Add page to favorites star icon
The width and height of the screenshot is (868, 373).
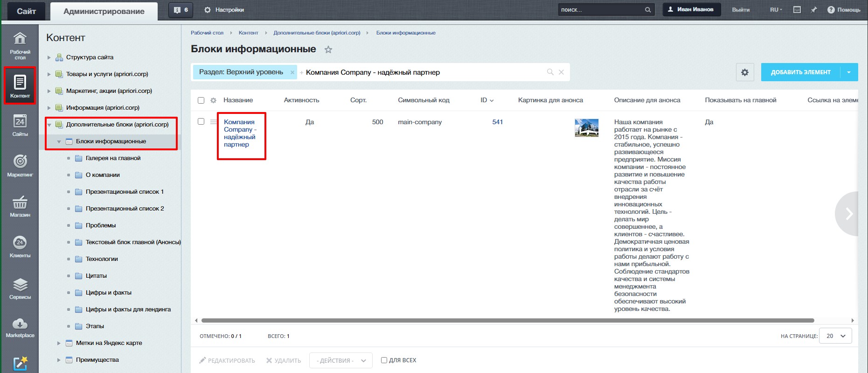coord(328,49)
